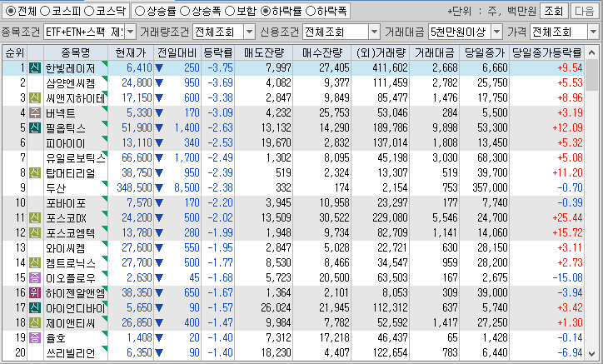Sort by 당일종가 column header
This screenshot has height=364, width=603.
[x=485, y=52]
